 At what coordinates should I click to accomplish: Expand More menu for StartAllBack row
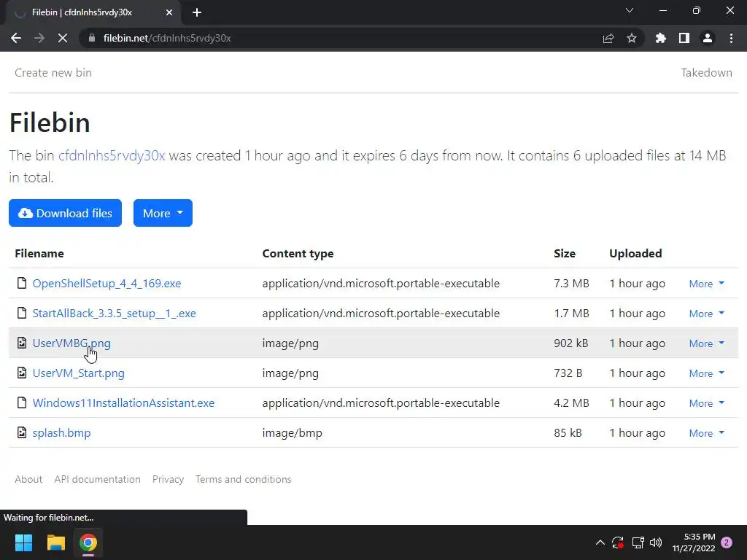pyautogui.click(x=706, y=314)
